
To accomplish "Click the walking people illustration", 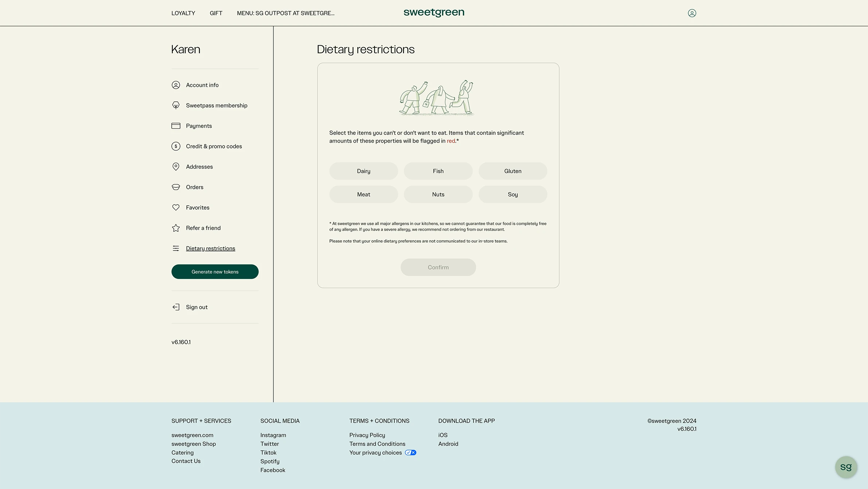I will (436, 98).
